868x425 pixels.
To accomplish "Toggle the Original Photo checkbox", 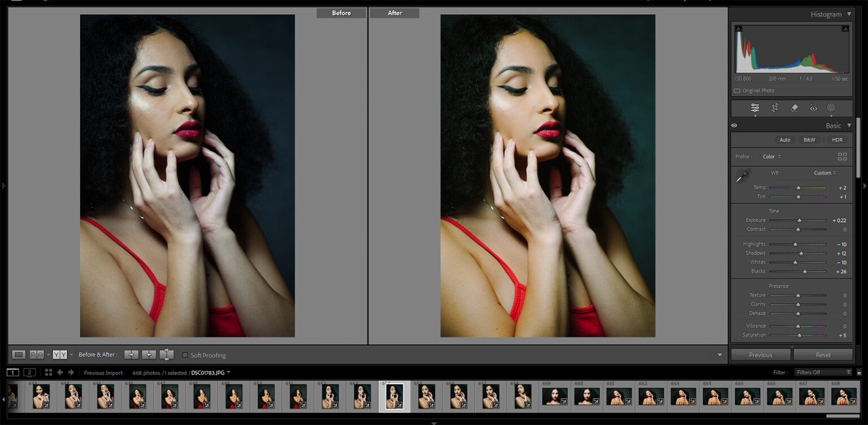I will click(x=737, y=90).
